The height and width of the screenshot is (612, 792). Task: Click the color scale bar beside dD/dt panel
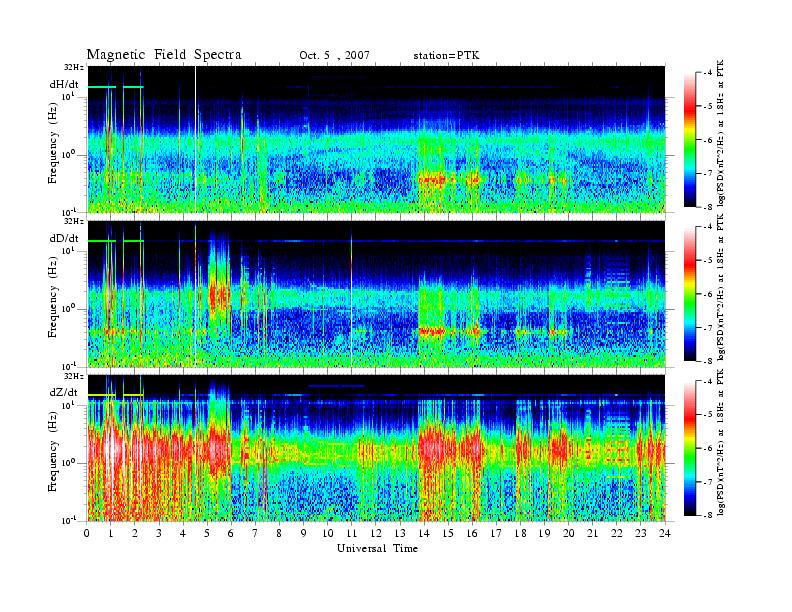(x=689, y=293)
